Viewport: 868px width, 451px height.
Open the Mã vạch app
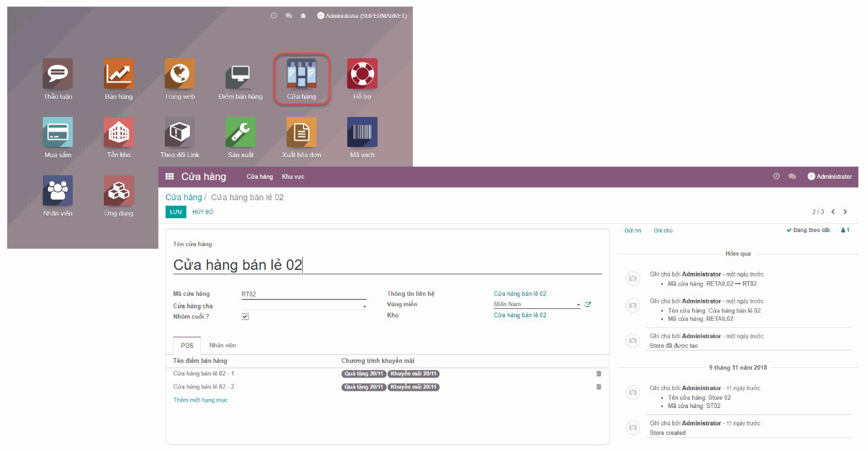[362, 132]
